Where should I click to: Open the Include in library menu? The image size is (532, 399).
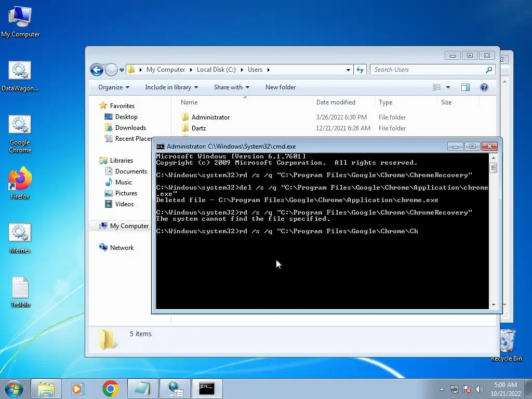[x=171, y=87]
